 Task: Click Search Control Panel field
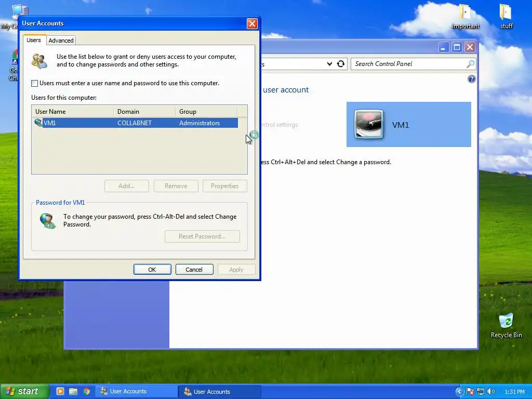(x=413, y=64)
